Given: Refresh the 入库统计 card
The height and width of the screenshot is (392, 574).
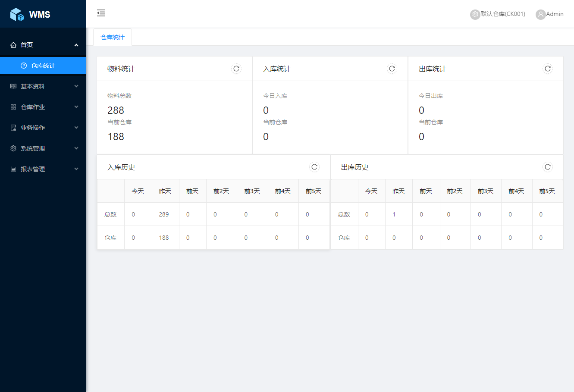Looking at the screenshot, I should [x=392, y=69].
